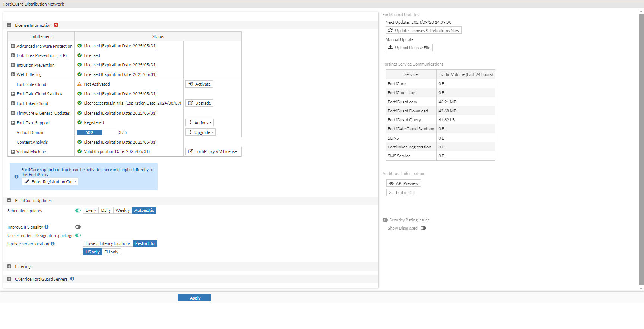Choose the EU only server restriction

[x=111, y=252]
